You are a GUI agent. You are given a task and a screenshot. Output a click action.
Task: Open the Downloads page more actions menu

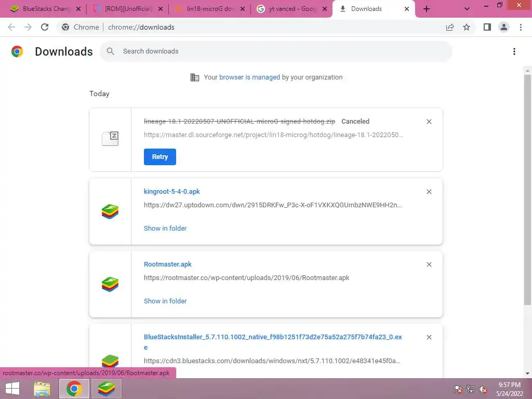(x=514, y=51)
